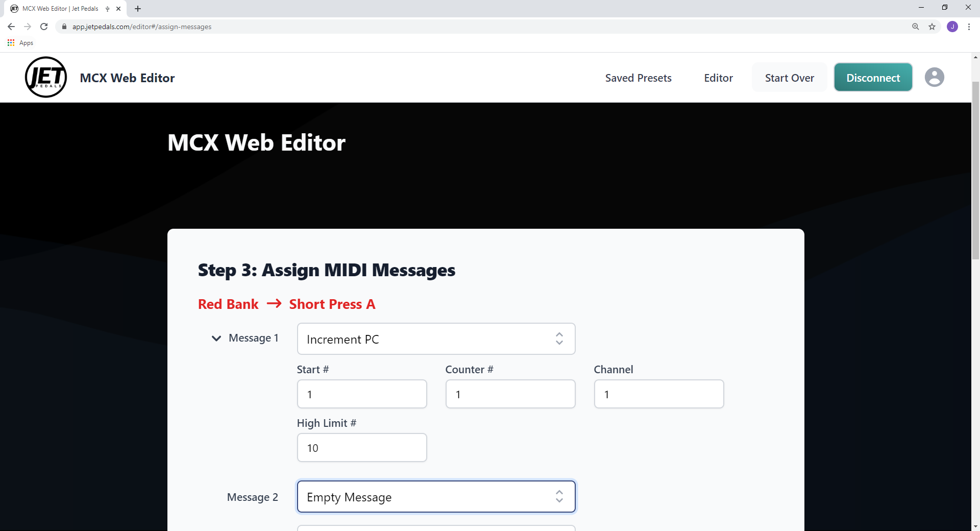This screenshot has height=531, width=980.
Task: Click the JET Pedals logo
Action: [46, 77]
